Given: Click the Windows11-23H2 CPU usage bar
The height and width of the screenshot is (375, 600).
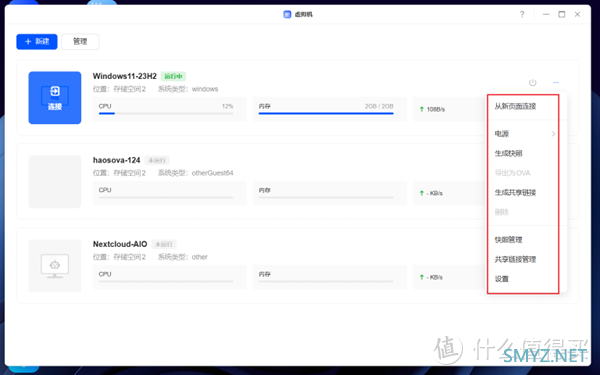Looking at the screenshot, I should tap(166, 113).
